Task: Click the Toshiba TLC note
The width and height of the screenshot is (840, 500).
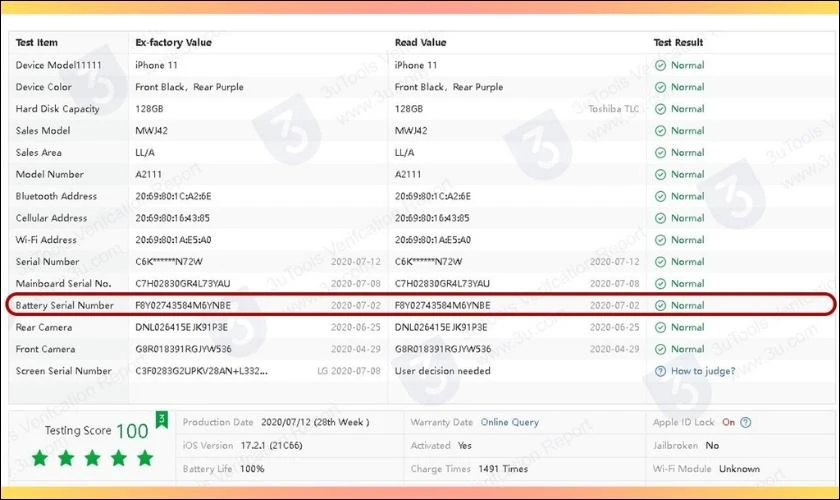Action: (613, 109)
